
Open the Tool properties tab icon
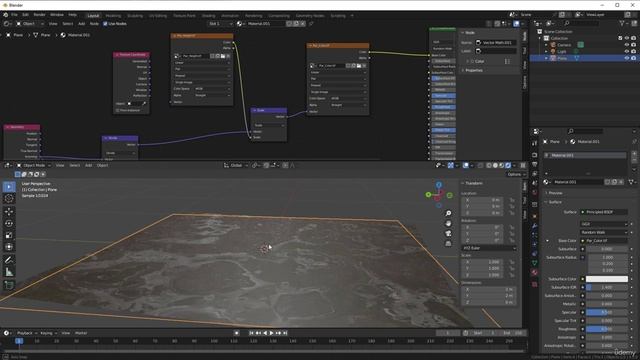pyautogui.click(x=535, y=144)
